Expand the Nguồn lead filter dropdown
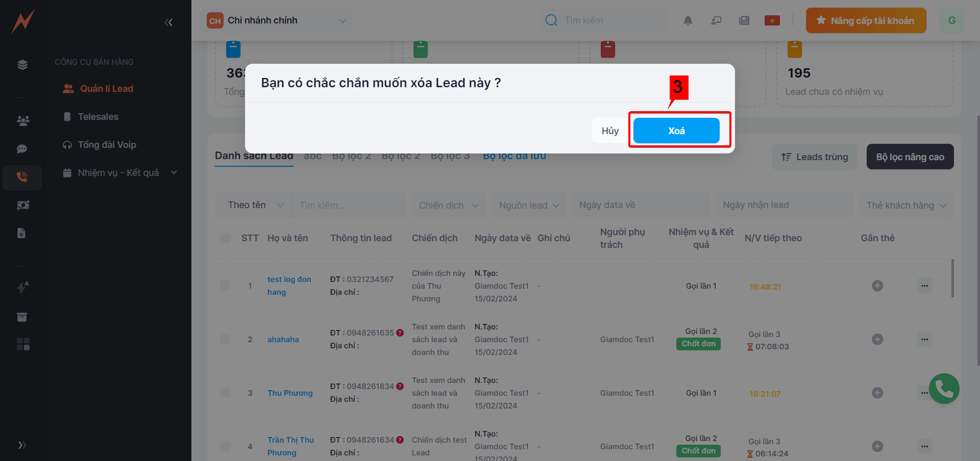Screen dimensions: 980x461 (529, 206)
